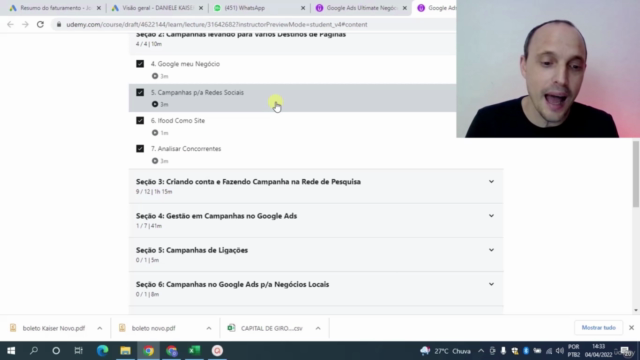Open volume speaker tray icon
The height and width of the screenshot is (360, 640).
[560, 351]
